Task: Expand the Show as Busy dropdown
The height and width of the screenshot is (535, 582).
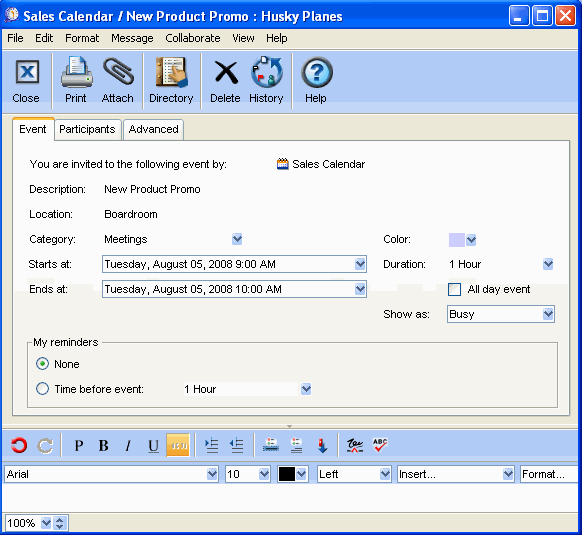Action: click(548, 314)
